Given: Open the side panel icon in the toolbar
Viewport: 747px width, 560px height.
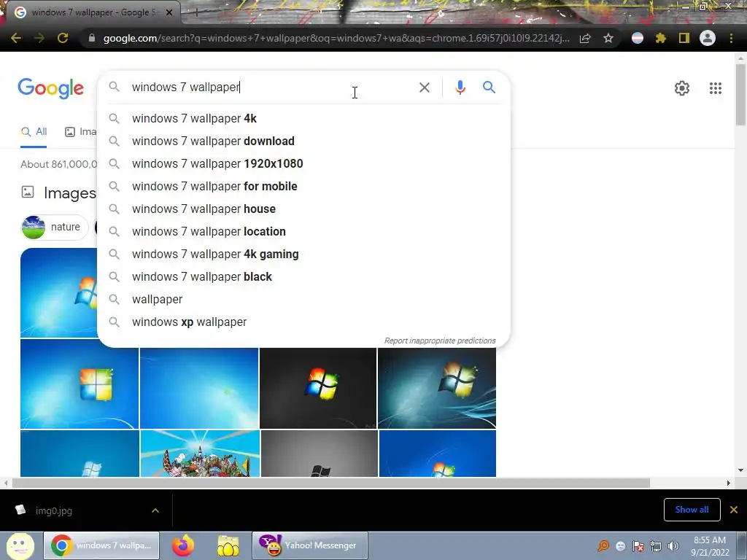Looking at the screenshot, I should point(684,38).
